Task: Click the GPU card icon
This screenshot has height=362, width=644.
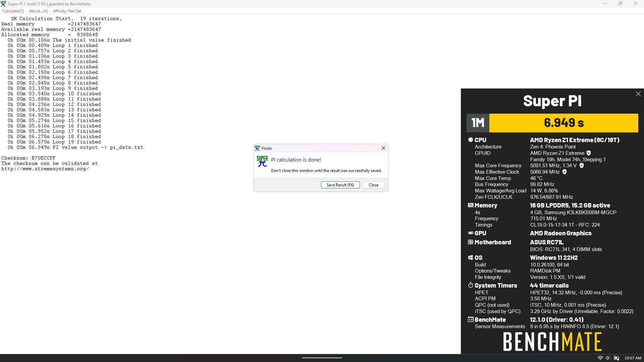Action: (x=471, y=233)
